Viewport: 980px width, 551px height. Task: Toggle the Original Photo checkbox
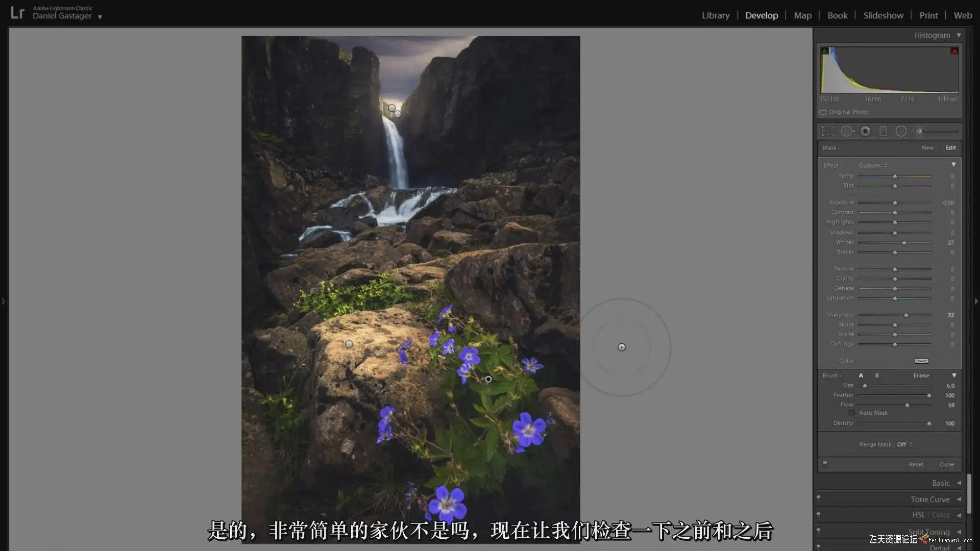tap(823, 112)
